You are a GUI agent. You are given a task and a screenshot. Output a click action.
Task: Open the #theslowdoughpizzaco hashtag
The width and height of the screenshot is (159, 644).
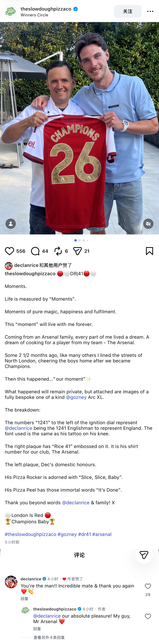click(30, 534)
